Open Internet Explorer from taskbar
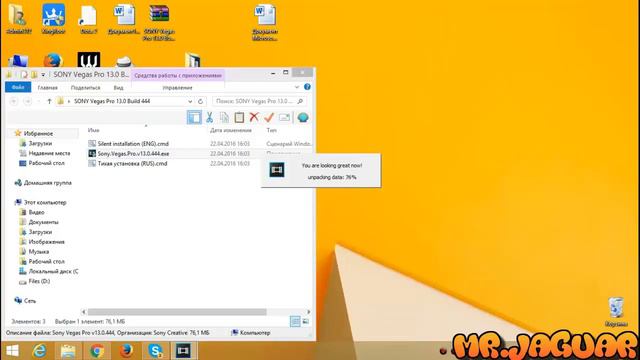Screen dimensions: 640x360 [x=40, y=351]
